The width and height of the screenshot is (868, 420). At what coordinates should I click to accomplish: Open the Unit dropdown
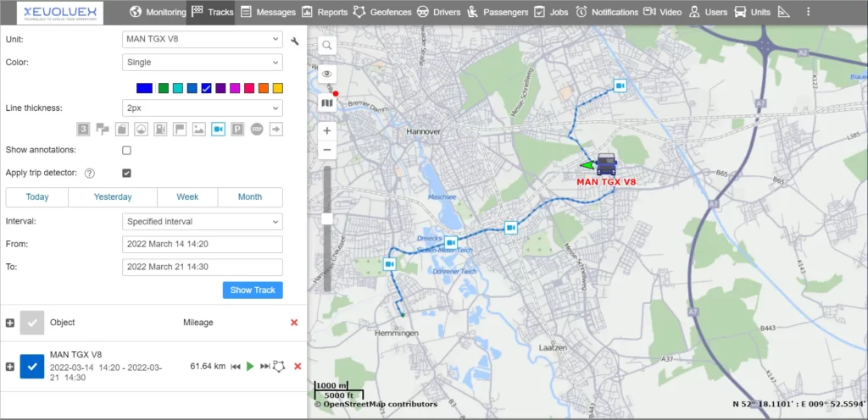202,40
